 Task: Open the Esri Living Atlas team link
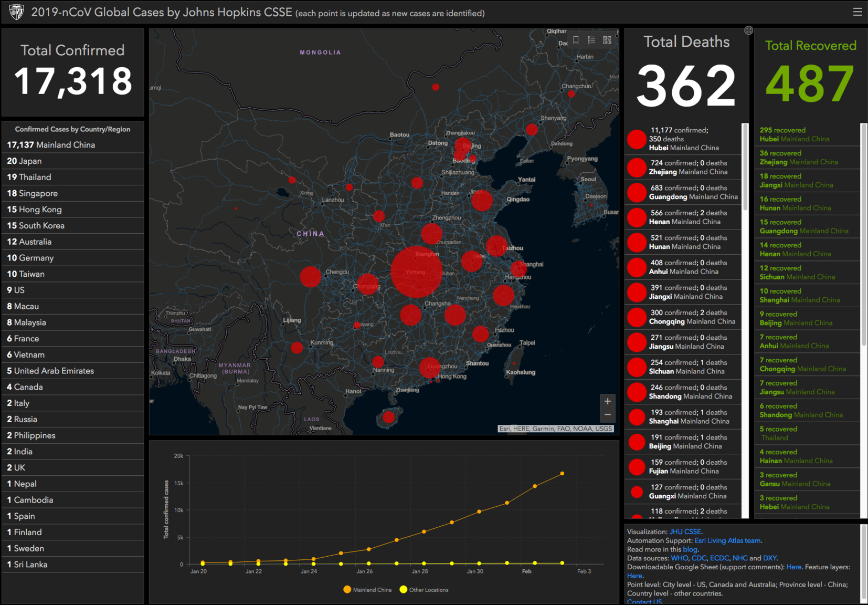click(x=727, y=540)
